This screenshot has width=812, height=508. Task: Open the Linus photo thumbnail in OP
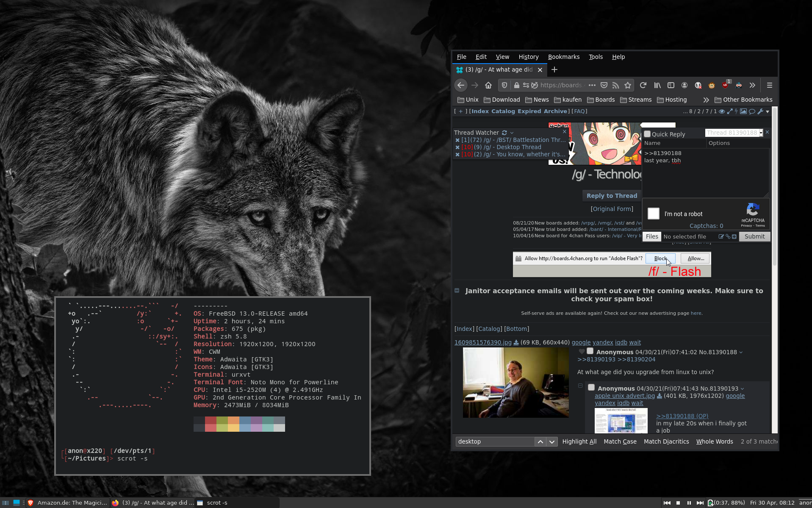516,383
